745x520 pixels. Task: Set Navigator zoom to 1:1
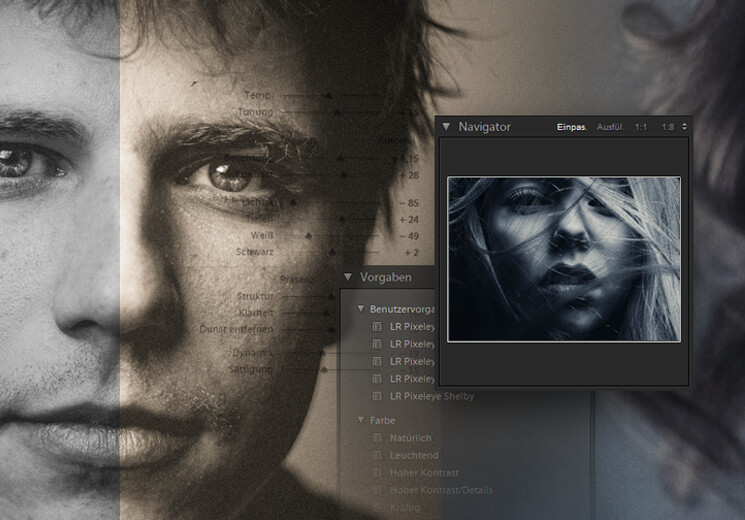640,127
